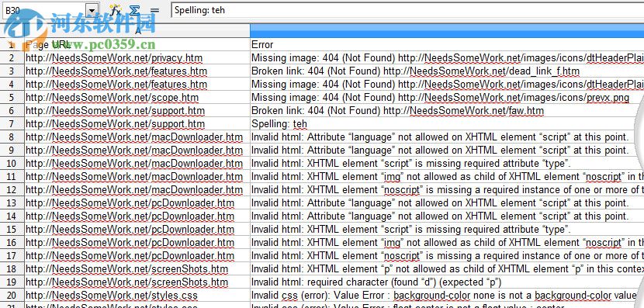This screenshot has width=644, height=308.
Task: Click the 'script is missing required attribute type' cell in row 10
Action: (x=447, y=164)
